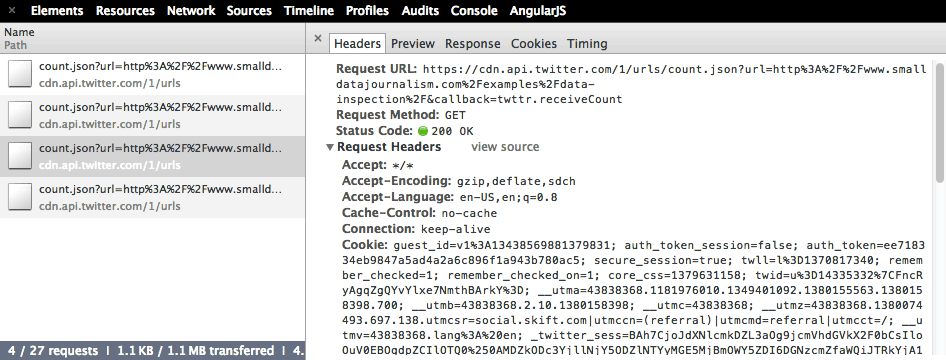
Task: Open the Timeline panel
Action: pos(309,11)
